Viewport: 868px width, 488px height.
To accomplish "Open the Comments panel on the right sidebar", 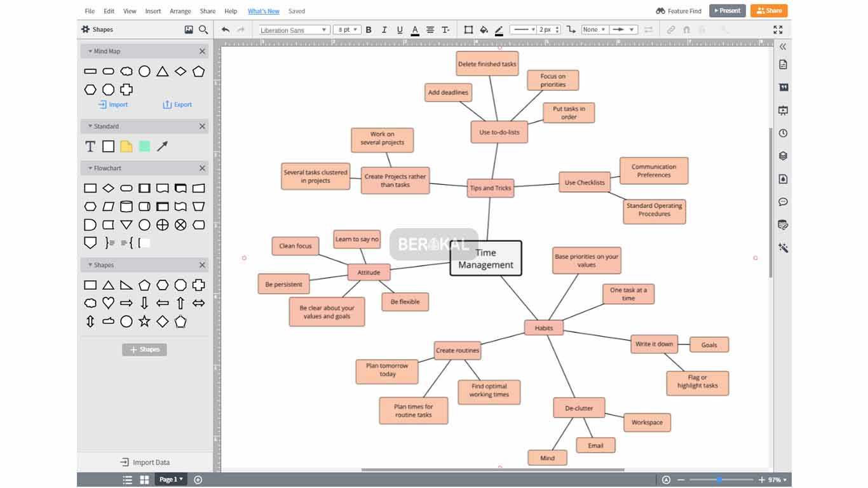I will coord(783,201).
